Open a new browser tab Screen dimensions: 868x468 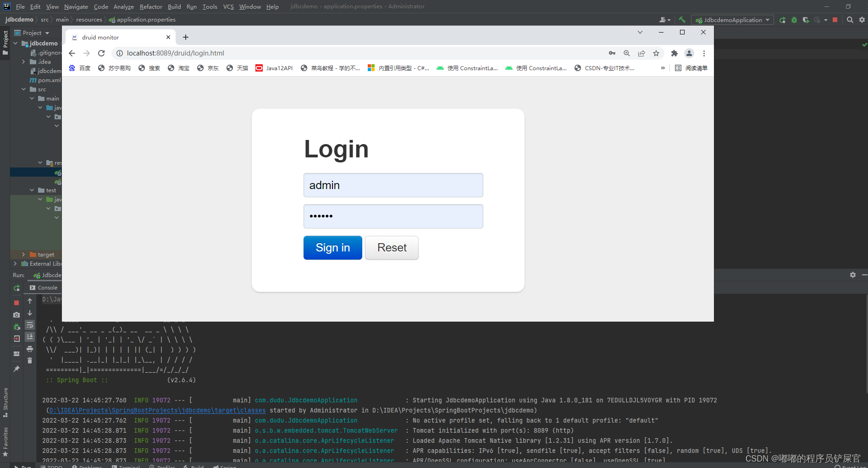[186, 37]
